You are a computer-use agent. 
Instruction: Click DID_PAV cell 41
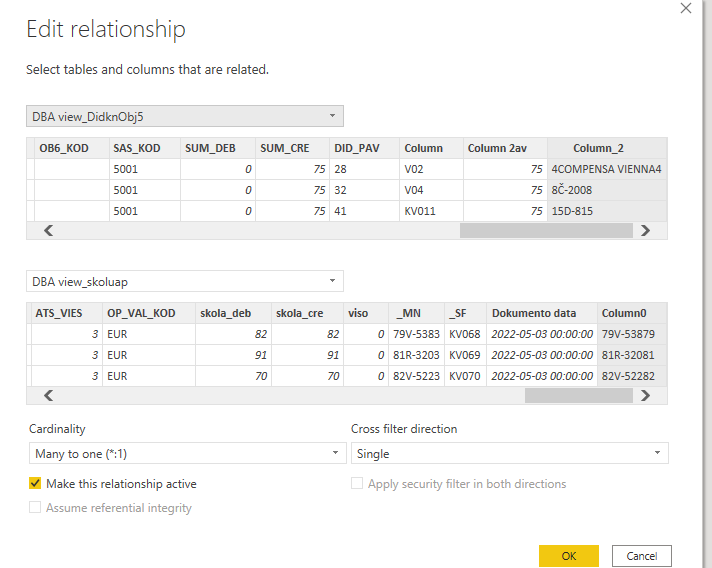365,211
